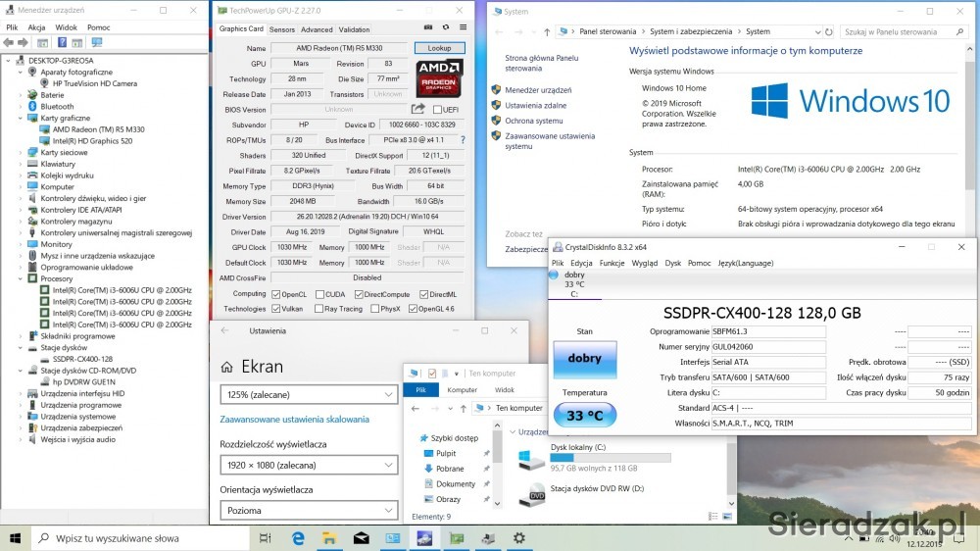This screenshot has width=980, height=551.
Task: Toggle the Ray Tracing checkbox
Action: [x=318, y=309]
